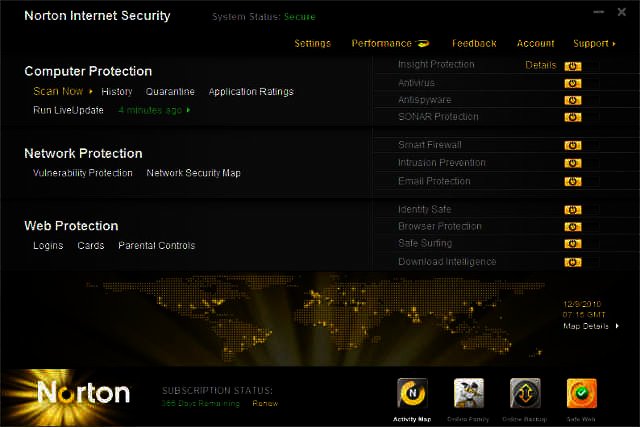Toggle Smart Firewall power switch
Image resolution: width=640 pixels, height=427 pixels.
click(x=573, y=145)
